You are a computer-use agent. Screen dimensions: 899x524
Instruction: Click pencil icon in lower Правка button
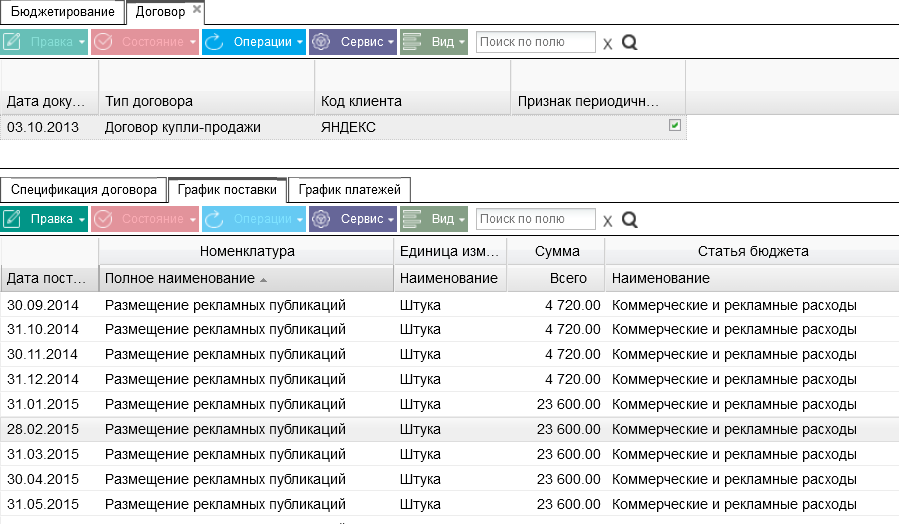(12, 219)
